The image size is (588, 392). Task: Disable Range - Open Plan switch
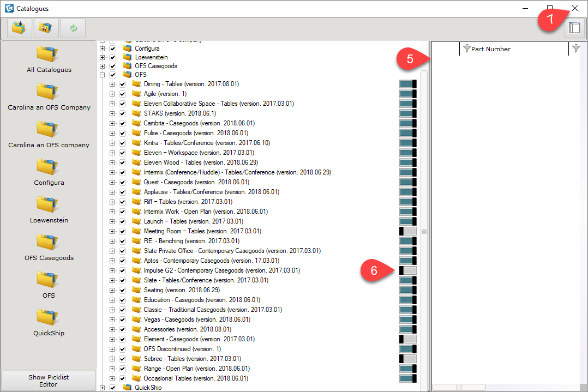(407, 369)
